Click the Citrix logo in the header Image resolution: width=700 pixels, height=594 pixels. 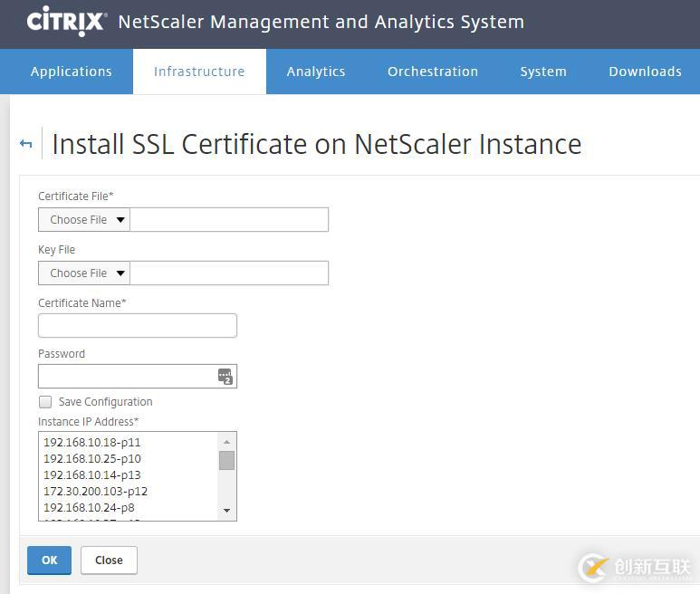click(66, 21)
